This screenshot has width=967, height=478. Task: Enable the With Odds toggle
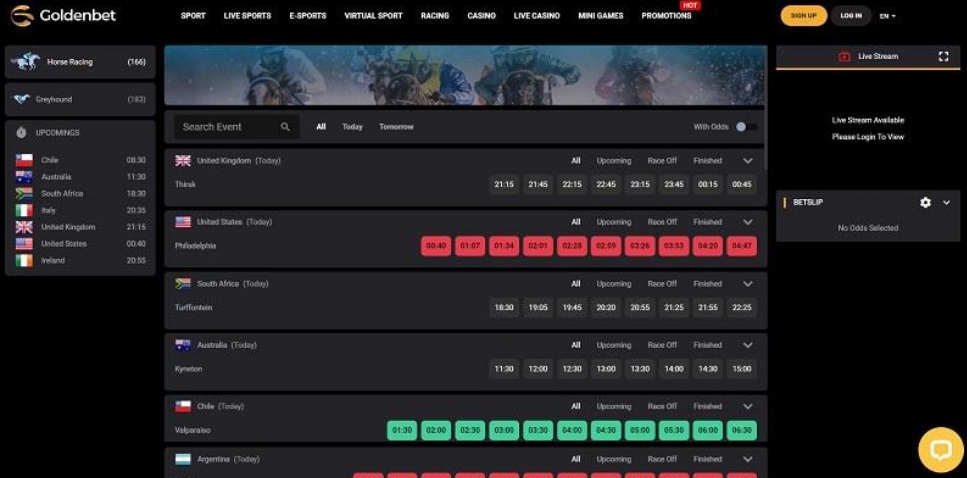tap(745, 127)
